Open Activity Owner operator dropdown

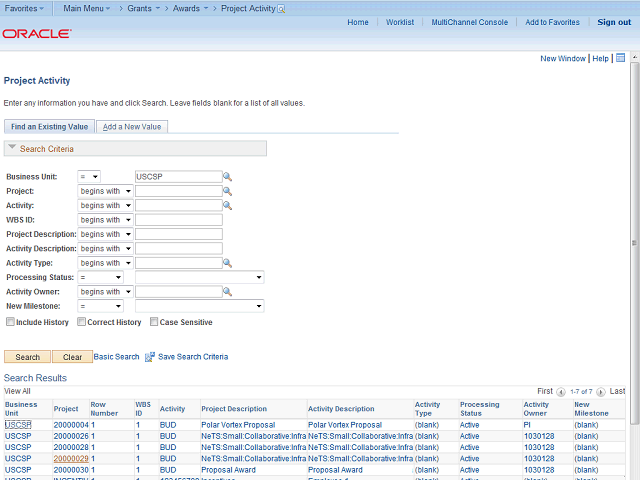105,292
